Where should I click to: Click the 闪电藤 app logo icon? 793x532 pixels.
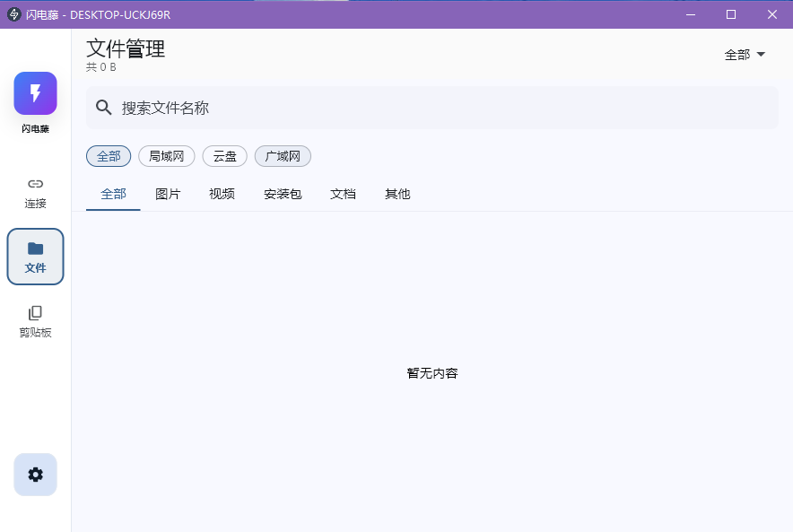(35, 93)
